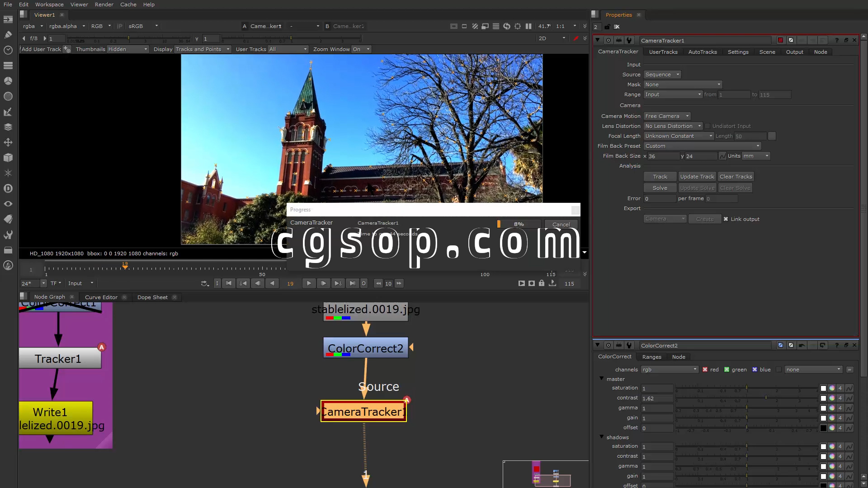The height and width of the screenshot is (488, 868).
Task: Toggle the green channel checkbox
Action: (726, 370)
